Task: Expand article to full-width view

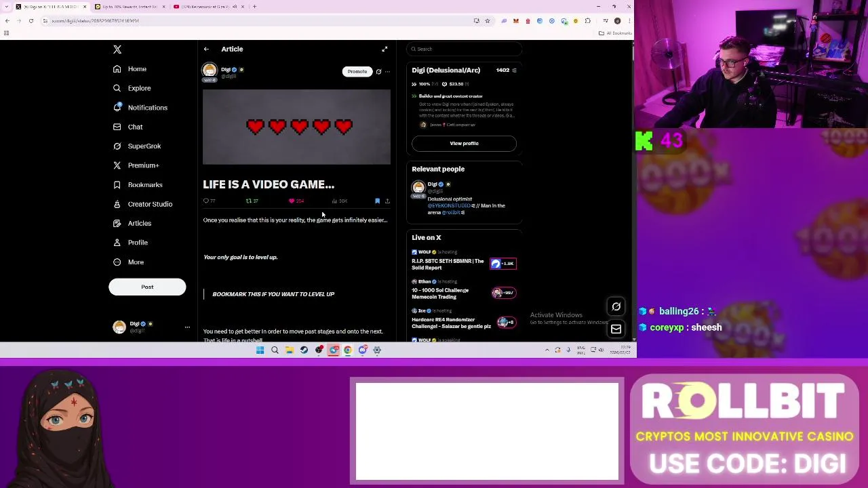Action: click(x=384, y=49)
